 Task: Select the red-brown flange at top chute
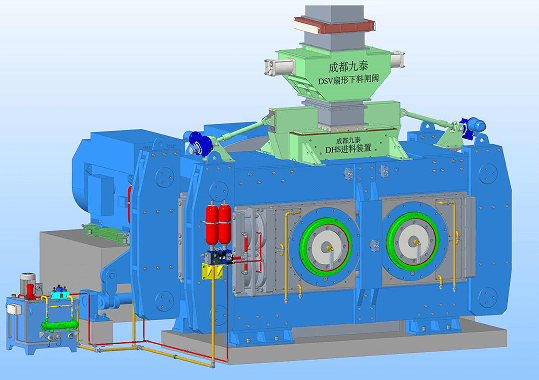click(x=334, y=25)
